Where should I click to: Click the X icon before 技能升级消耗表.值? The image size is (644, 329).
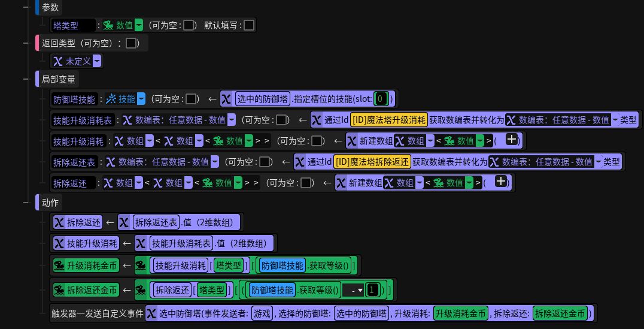[141, 244]
